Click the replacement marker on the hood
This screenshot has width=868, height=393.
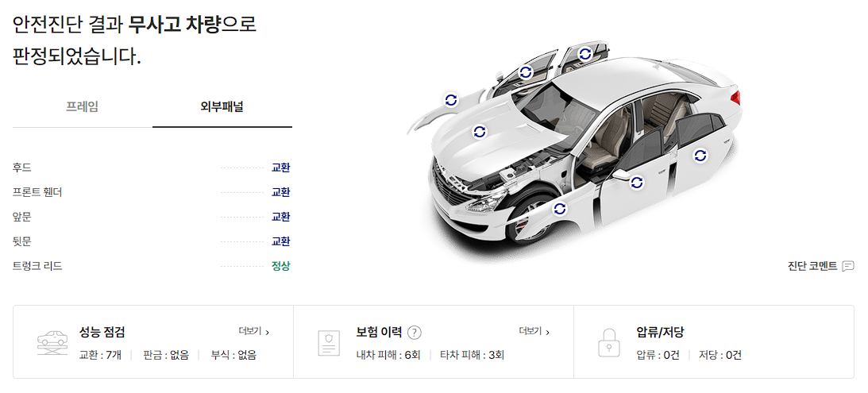[x=480, y=132]
